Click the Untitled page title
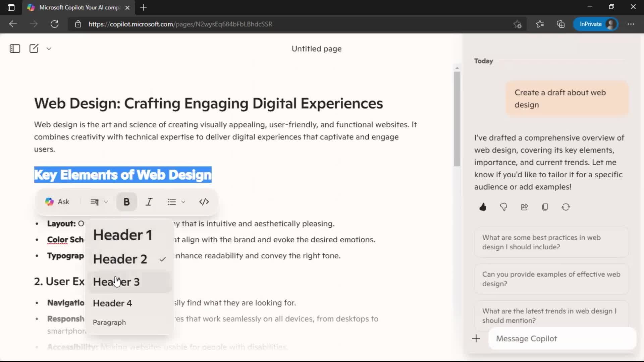Screen dimensions: 644x362 coord(316,49)
